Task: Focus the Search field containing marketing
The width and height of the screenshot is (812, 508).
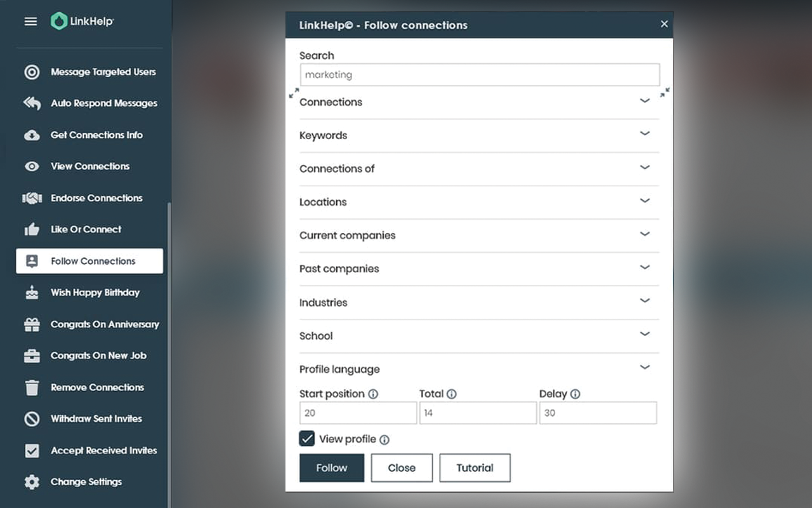Action: point(480,74)
